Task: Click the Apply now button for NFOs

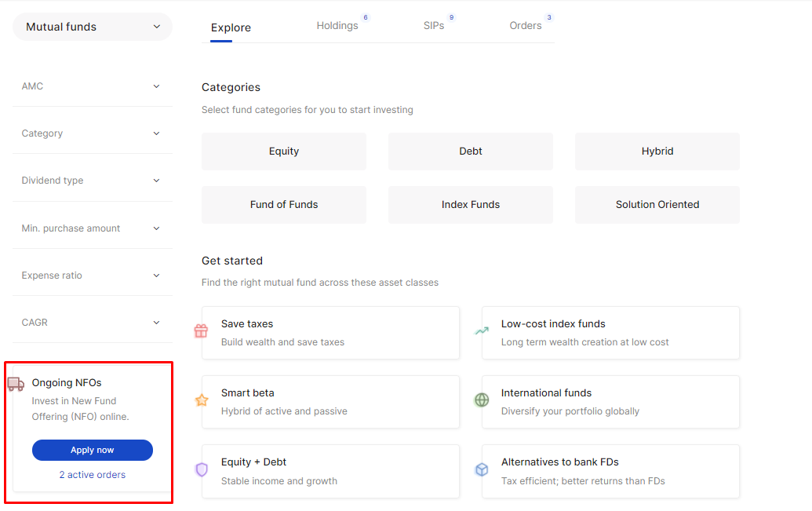Action: pos(92,450)
